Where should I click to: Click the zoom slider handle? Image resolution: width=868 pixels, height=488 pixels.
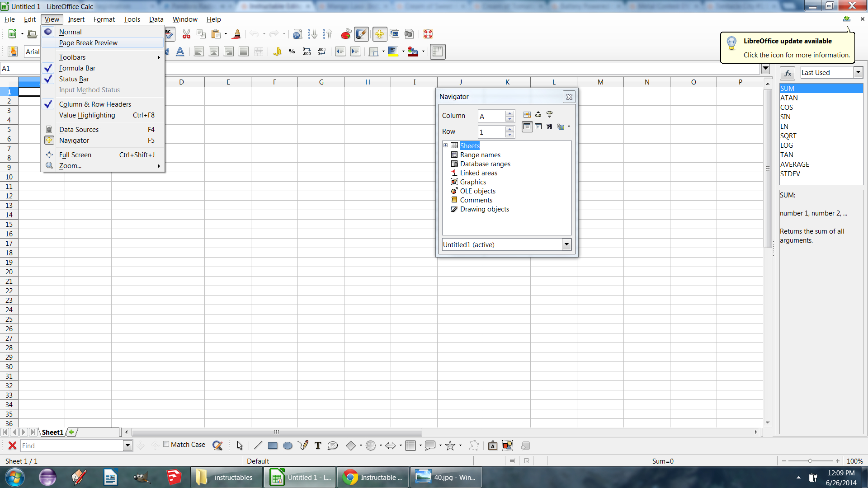810,461
